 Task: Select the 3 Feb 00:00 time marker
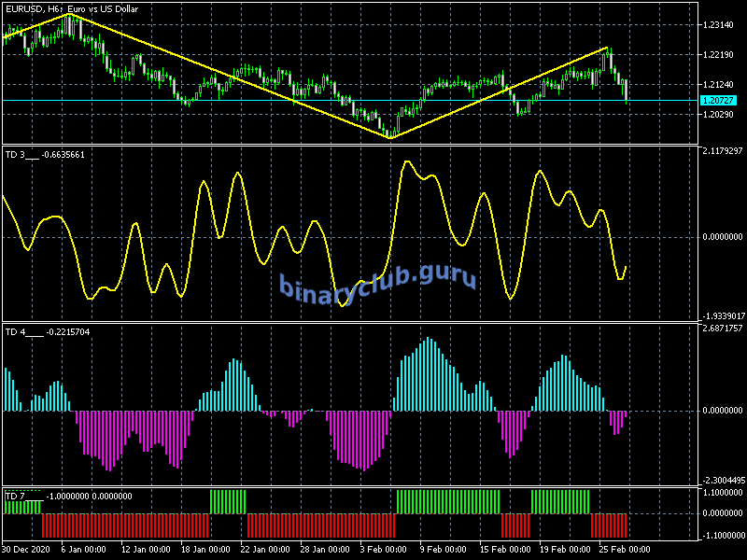[x=384, y=550]
